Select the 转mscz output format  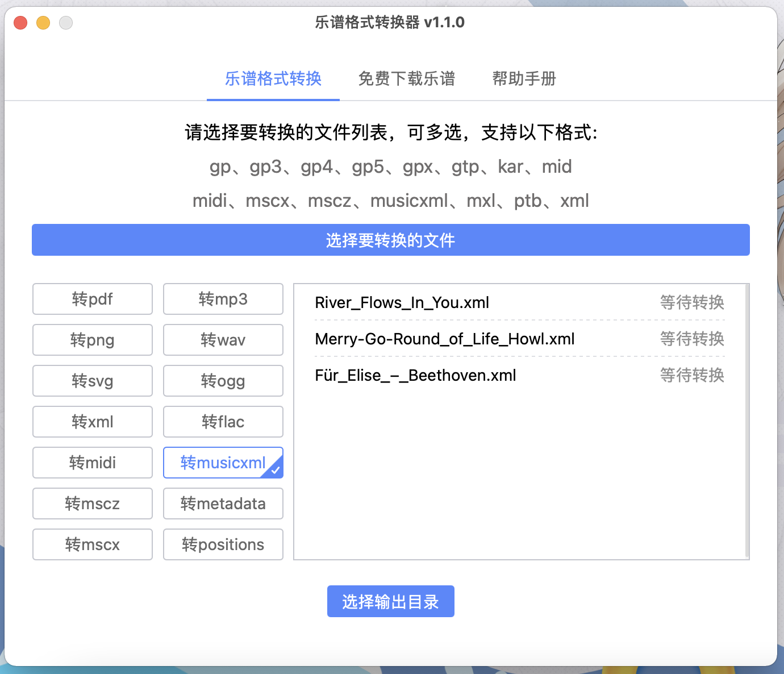[92, 503]
